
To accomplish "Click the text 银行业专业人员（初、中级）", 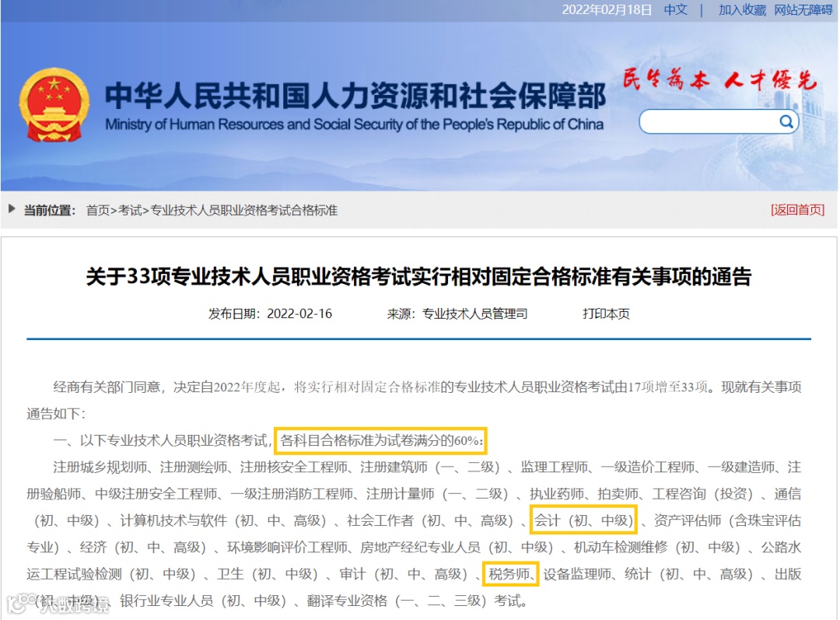I will tap(203, 601).
